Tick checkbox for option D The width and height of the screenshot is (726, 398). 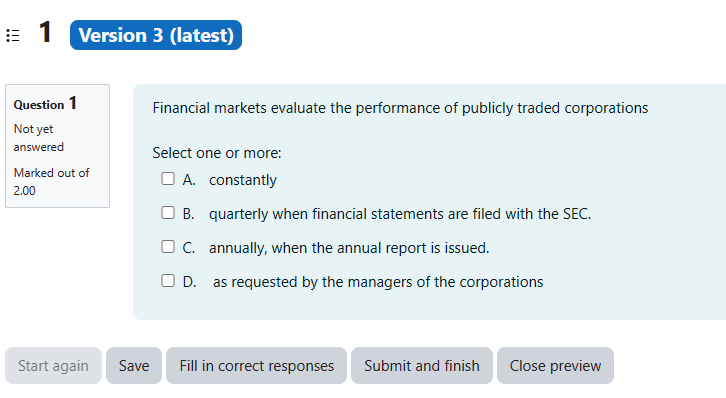[x=168, y=280]
